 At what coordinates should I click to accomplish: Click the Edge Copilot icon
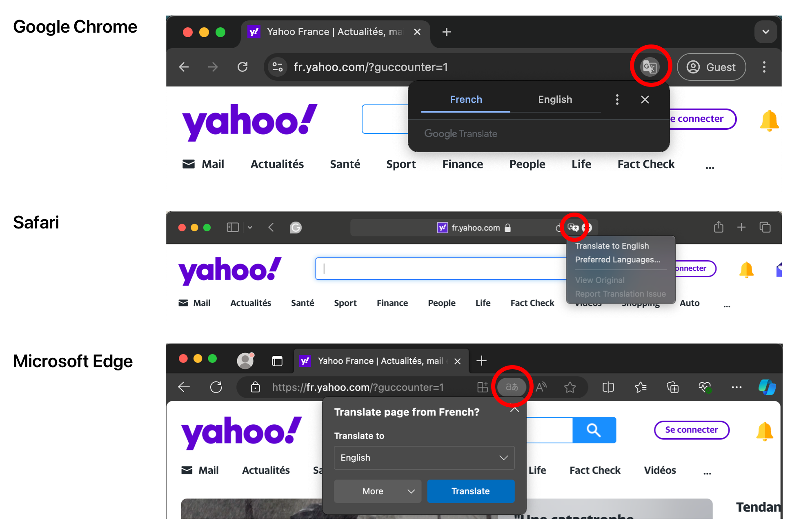click(x=767, y=387)
